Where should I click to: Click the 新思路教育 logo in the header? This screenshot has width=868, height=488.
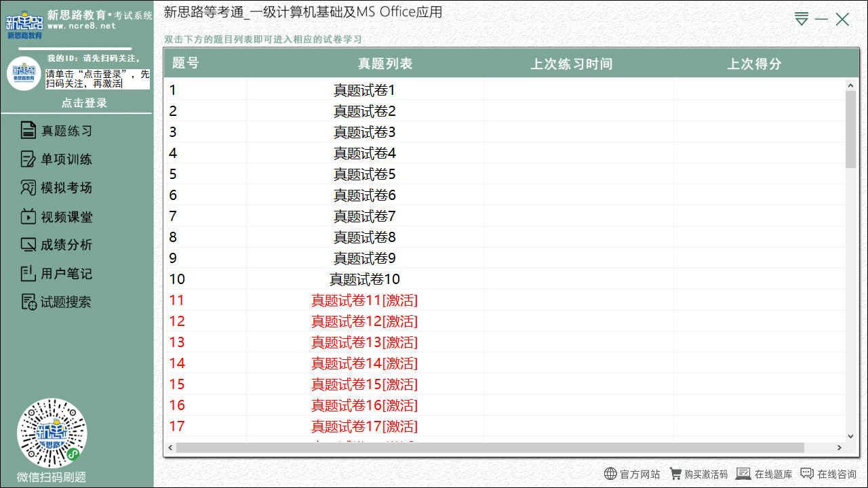click(24, 24)
